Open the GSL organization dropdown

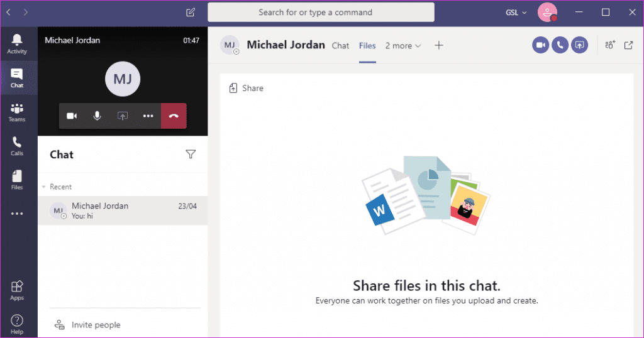point(516,13)
